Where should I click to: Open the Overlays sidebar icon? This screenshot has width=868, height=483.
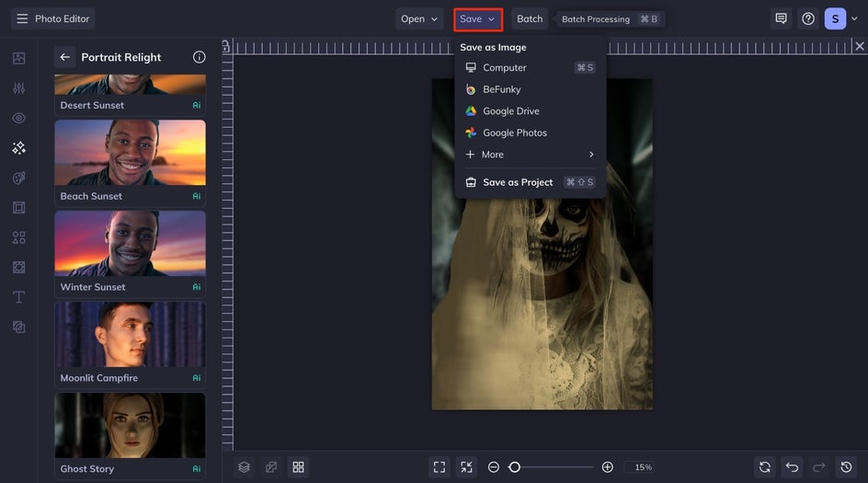18,268
